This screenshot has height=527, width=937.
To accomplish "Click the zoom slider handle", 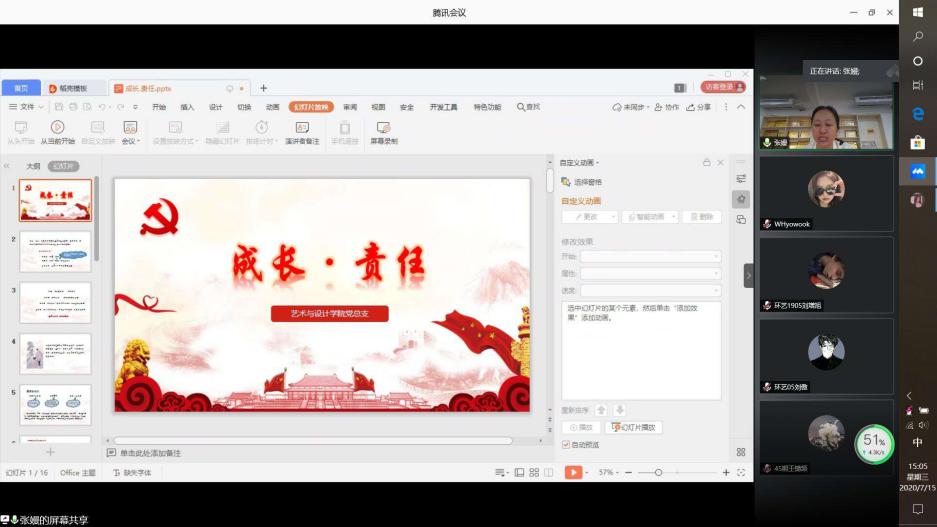I will click(658, 472).
